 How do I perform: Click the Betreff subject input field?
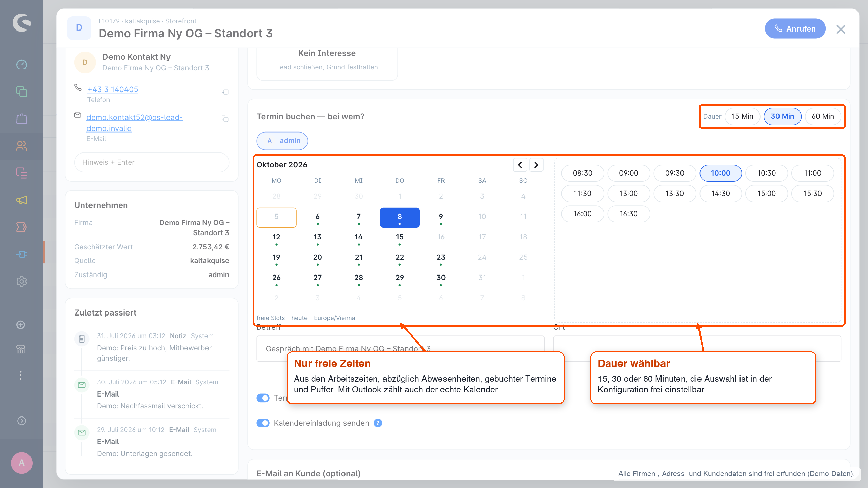(400, 349)
